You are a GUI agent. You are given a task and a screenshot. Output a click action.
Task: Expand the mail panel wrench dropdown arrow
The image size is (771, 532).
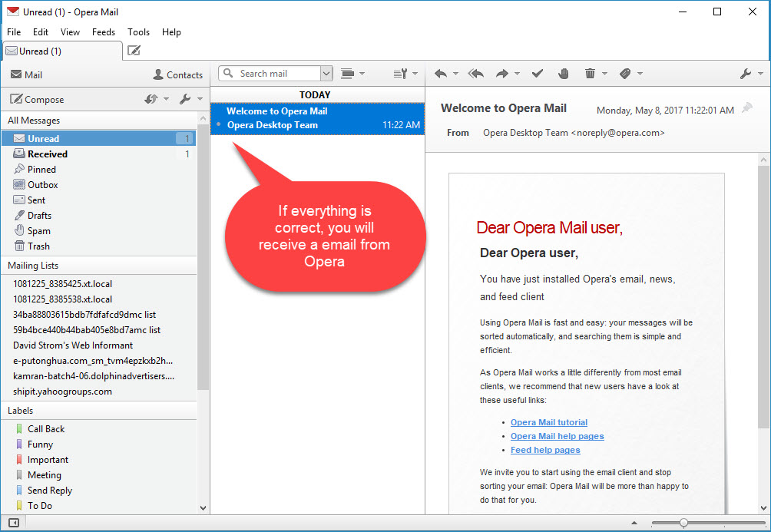coord(200,99)
